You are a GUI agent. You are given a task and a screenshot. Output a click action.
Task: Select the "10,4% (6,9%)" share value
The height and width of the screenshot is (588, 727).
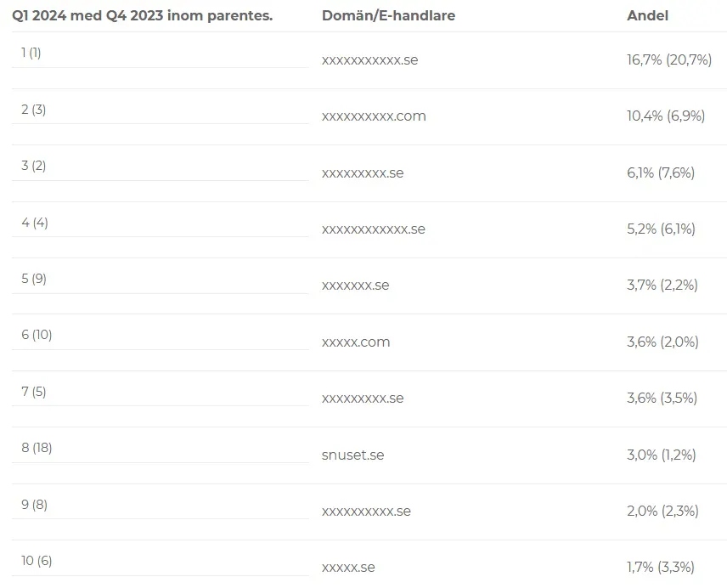pyautogui.click(x=665, y=116)
